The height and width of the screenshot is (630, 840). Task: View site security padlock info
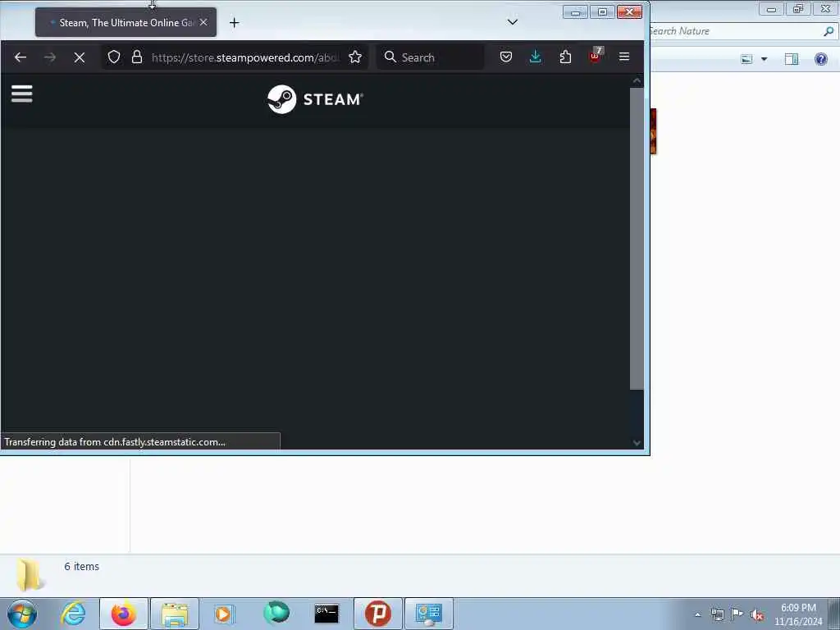[137, 57]
